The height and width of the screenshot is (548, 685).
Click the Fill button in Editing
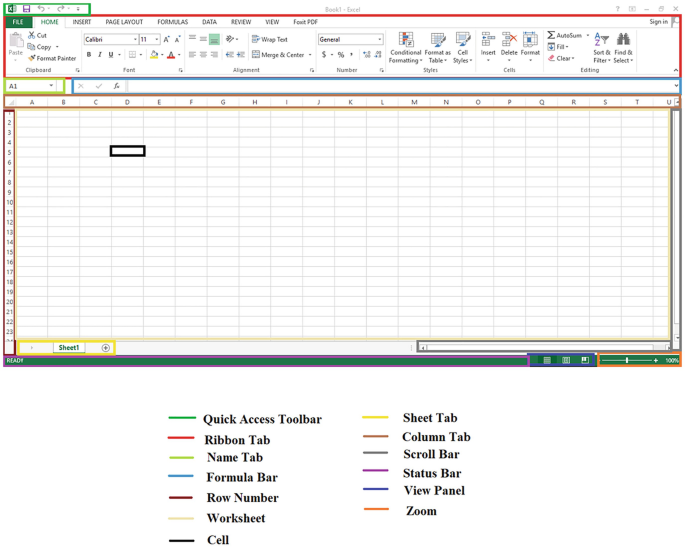click(x=558, y=47)
